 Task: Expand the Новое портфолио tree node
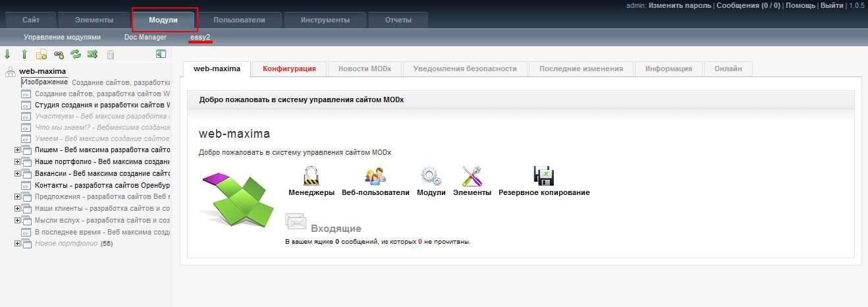[18, 244]
